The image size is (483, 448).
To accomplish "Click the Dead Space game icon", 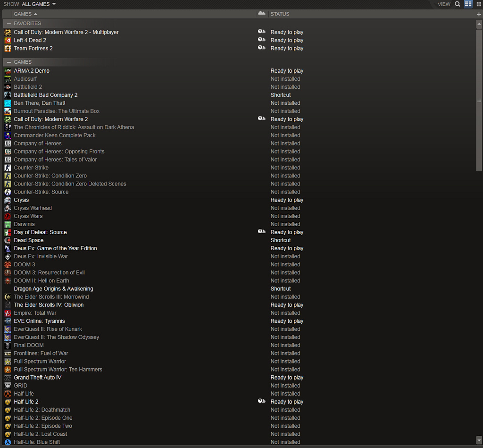I will [x=8, y=240].
